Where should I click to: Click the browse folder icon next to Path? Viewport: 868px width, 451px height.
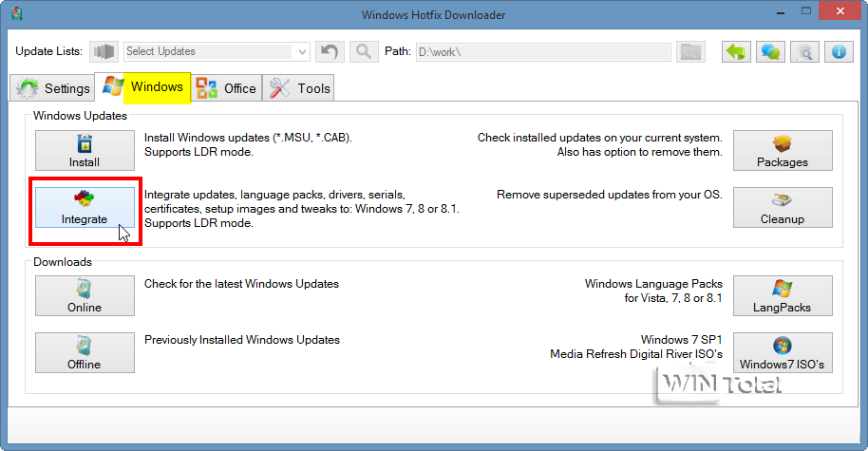tap(690, 52)
